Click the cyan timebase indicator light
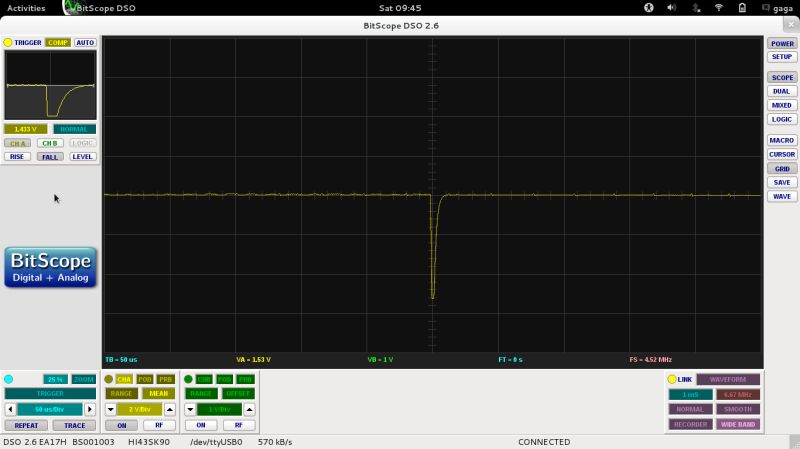 (8, 379)
